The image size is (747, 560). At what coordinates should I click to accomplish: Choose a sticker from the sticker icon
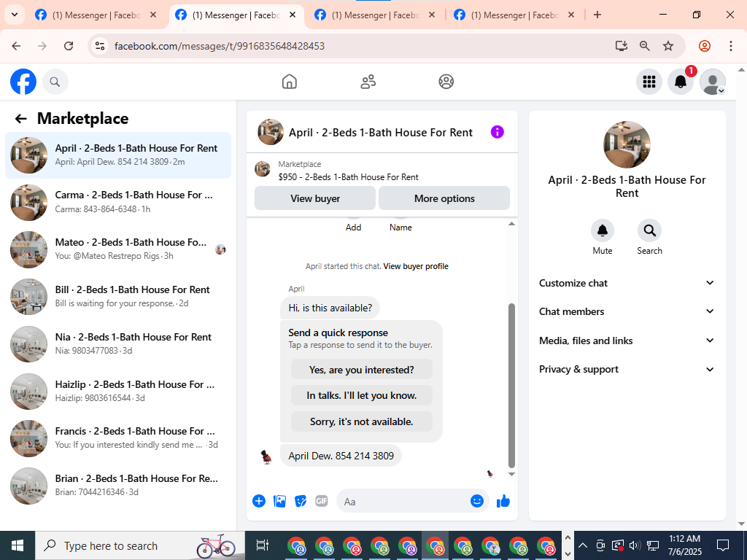click(300, 501)
